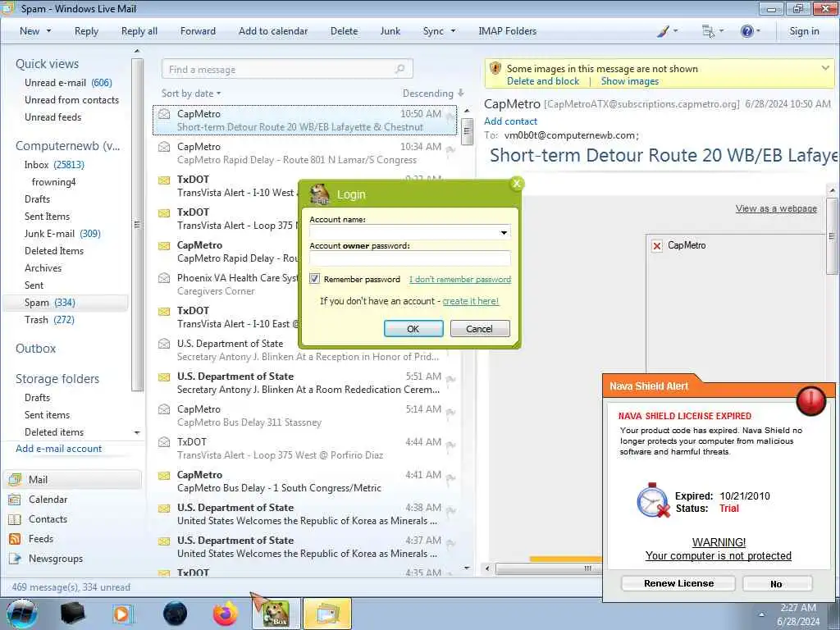Expand the image warning bar chevron
Viewport: 840px width, 630px height.
(825, 68)
